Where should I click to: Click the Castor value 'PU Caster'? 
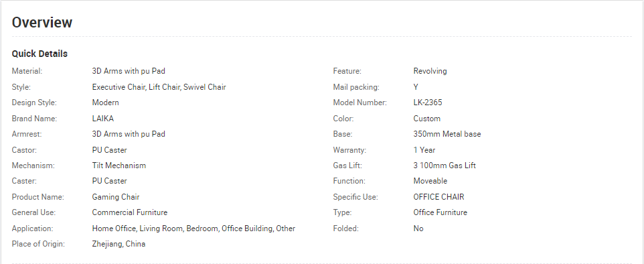[109, 150]
